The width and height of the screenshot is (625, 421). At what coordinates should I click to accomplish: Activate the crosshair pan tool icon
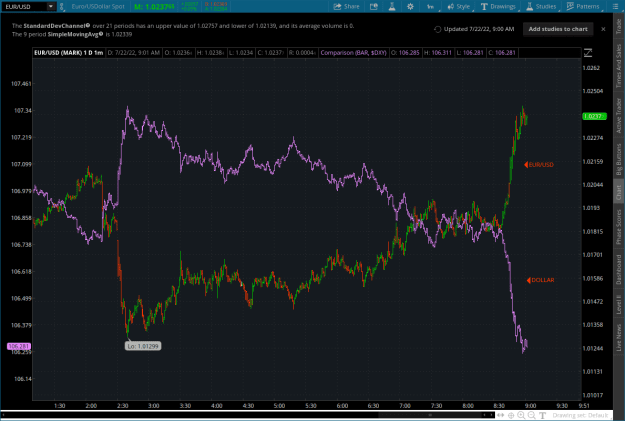tap(511, 415)
